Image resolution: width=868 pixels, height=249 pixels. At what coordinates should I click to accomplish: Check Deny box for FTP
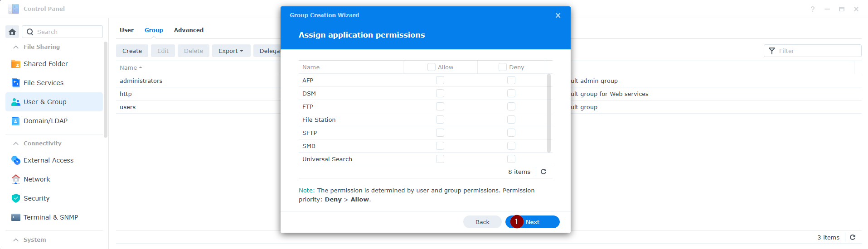click(511, 106)
